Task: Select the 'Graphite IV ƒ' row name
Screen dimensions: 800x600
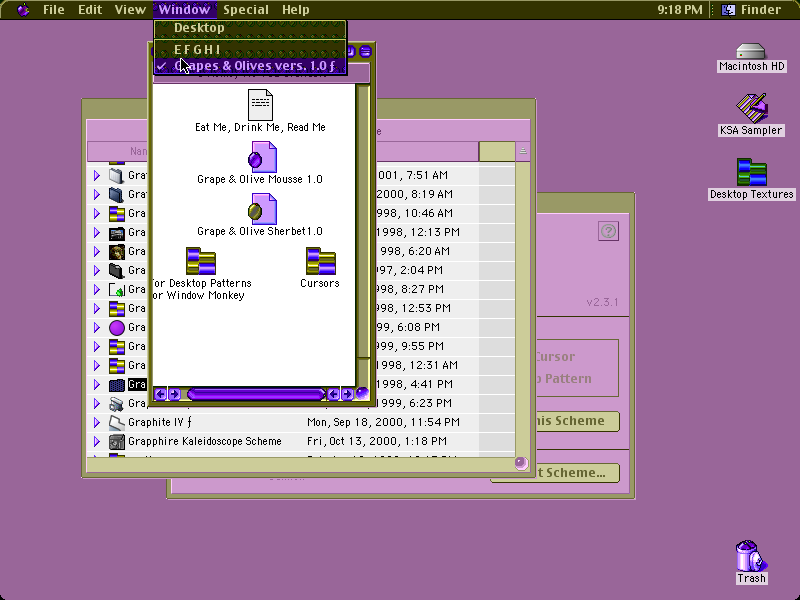Action: coord(160,422)
